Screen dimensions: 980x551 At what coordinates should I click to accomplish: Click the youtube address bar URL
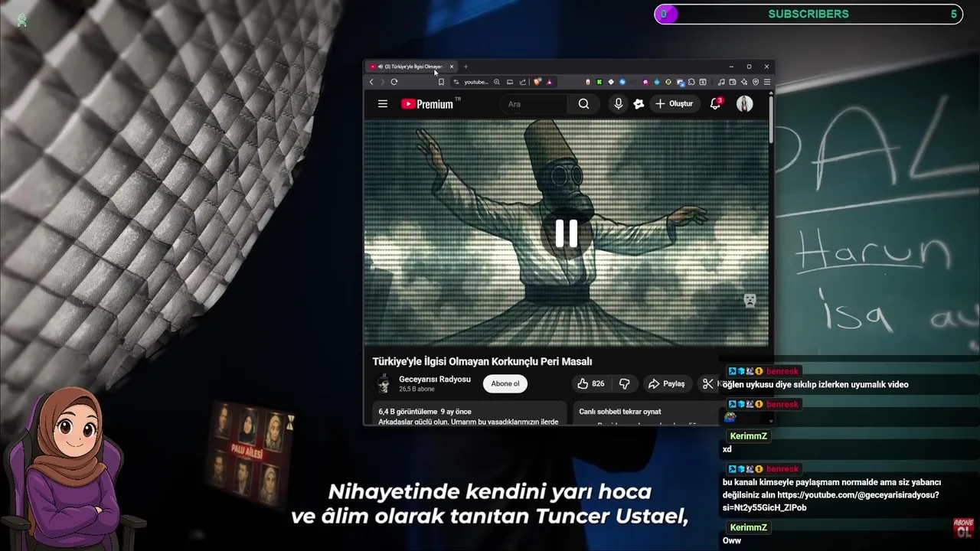(x=476, y=82)
